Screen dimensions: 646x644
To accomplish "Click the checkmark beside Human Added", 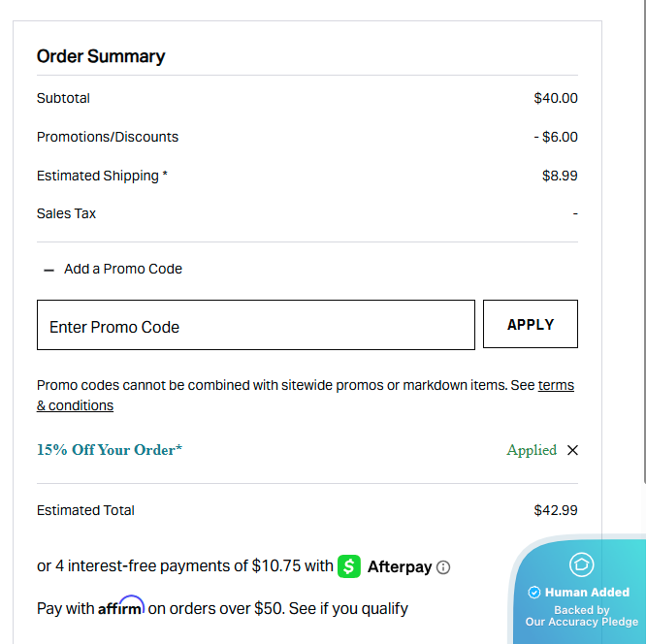I will (x=533, y=593).
